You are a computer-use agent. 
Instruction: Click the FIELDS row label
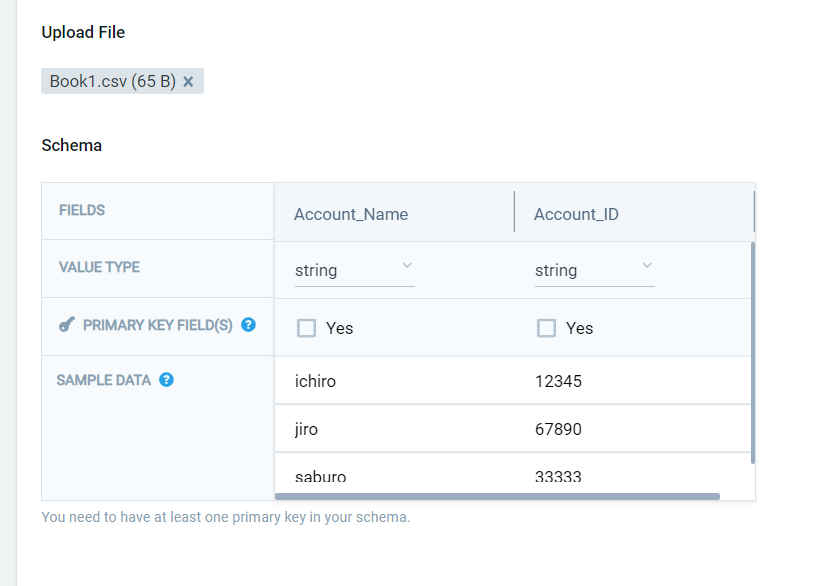(x=82, y=210)
